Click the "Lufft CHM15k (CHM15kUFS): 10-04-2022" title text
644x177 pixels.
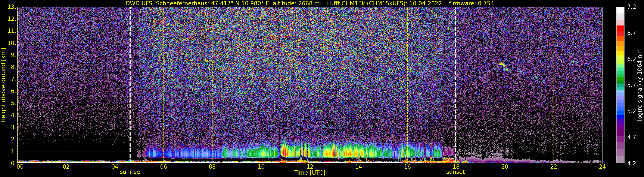tap(385, 3)
